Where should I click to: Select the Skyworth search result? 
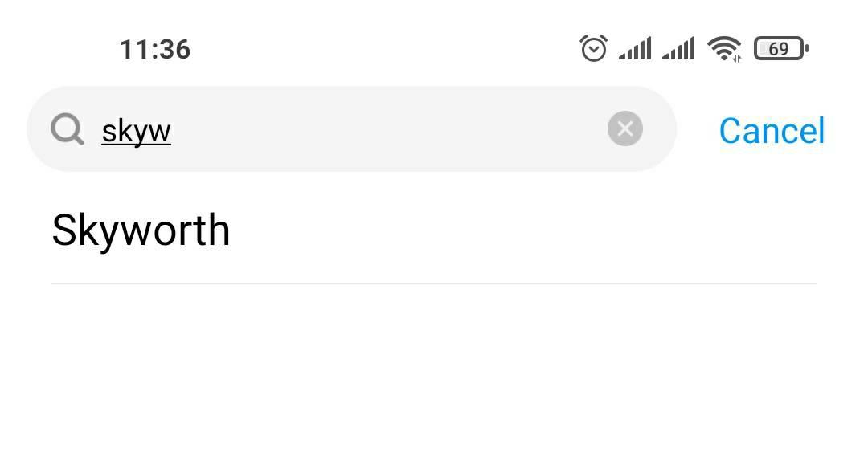point(433,231)
